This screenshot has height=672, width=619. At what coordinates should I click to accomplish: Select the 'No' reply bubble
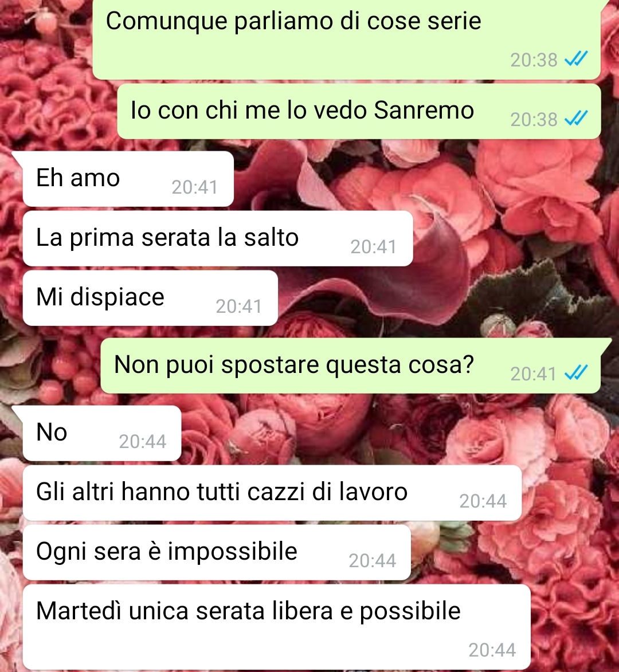[x=101, y=433]
